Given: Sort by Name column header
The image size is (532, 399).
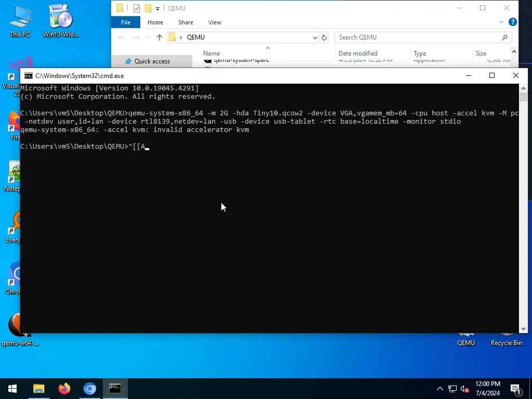Looking at the screenshot, I should pyautogui.click(x=211, y=54).
